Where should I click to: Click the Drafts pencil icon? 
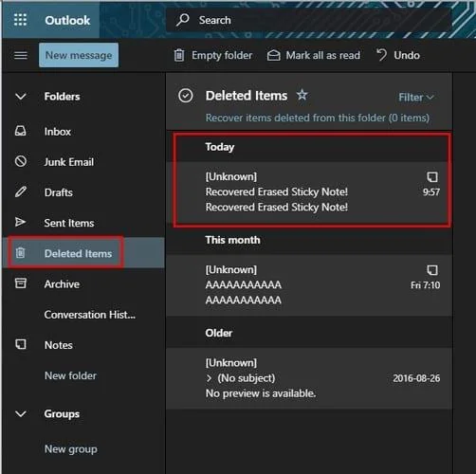tap(21, 191)
